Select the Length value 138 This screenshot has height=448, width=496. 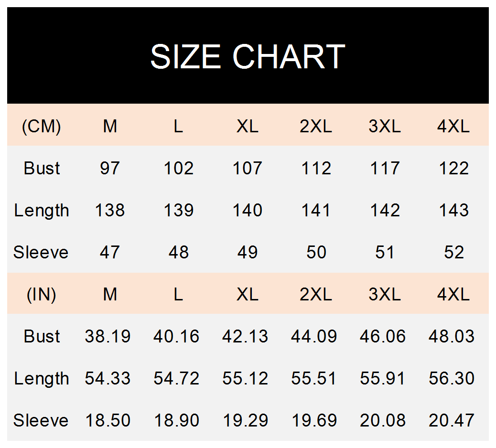pyautogui.click(x=110, y=210)
